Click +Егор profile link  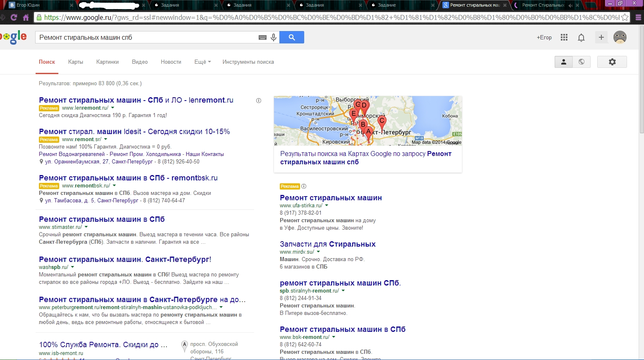pyautogui.click(x=544, y=37)
